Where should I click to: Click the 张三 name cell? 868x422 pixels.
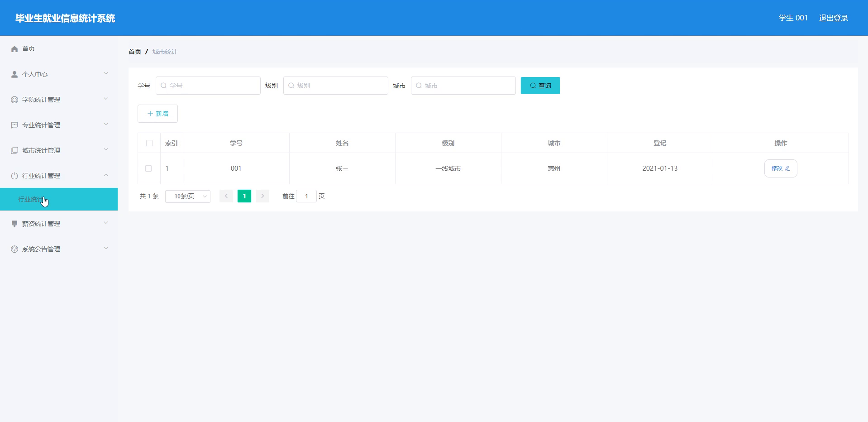(x=342, y=168)
